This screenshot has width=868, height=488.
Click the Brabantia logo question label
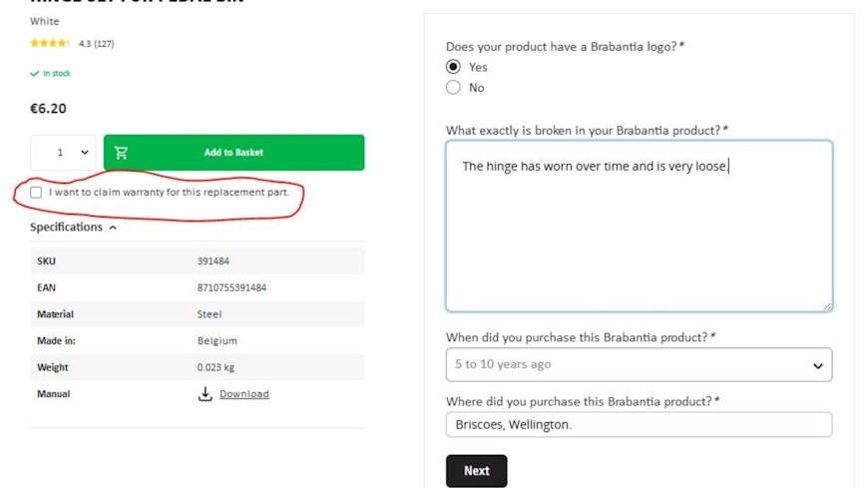click(x=565, y=47)
